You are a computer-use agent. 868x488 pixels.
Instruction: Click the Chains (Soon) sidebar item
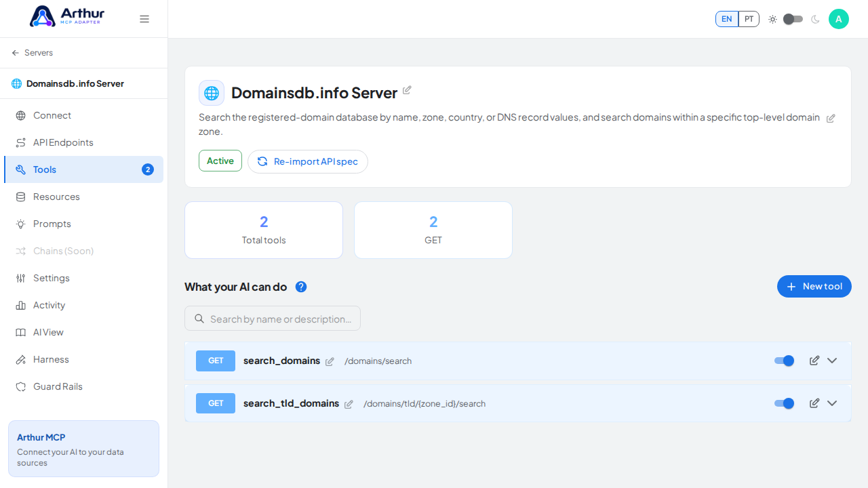83,251
